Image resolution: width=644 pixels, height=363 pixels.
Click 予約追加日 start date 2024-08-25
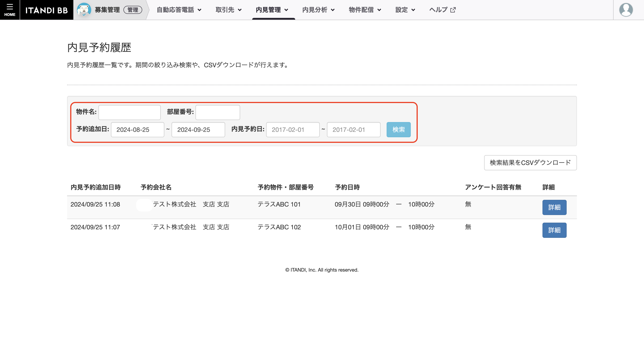point(138,129)
